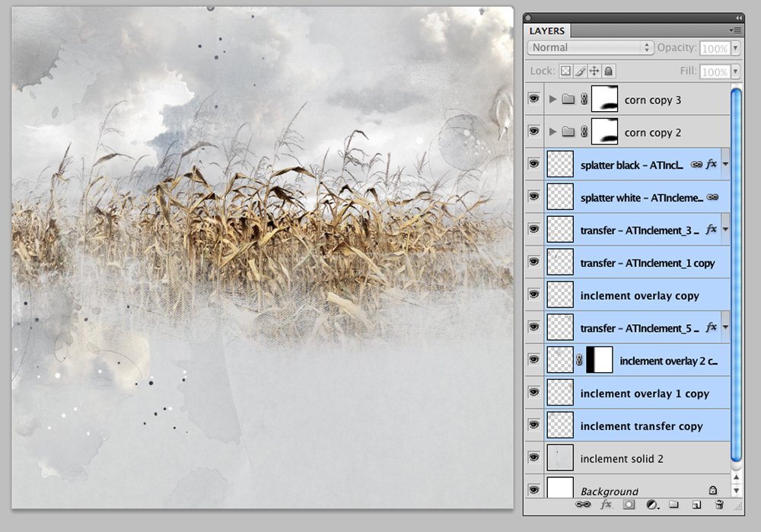
Task: Expand the corn copy 3 group
Action: 552,99
